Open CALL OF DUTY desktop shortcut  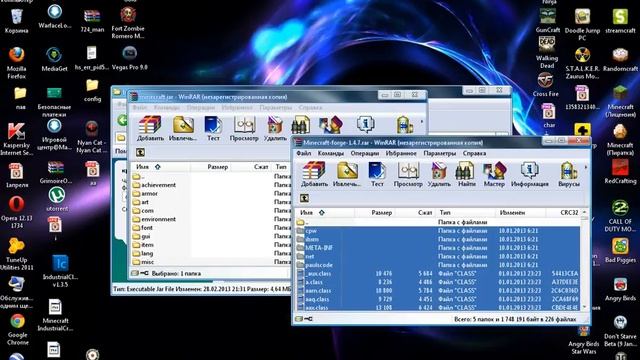point(620,216)
